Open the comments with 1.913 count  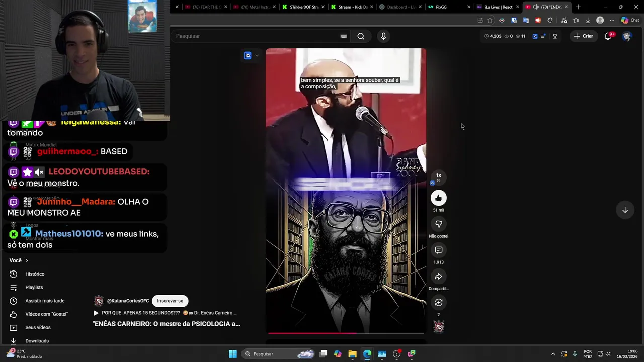(x=439, y=250)
